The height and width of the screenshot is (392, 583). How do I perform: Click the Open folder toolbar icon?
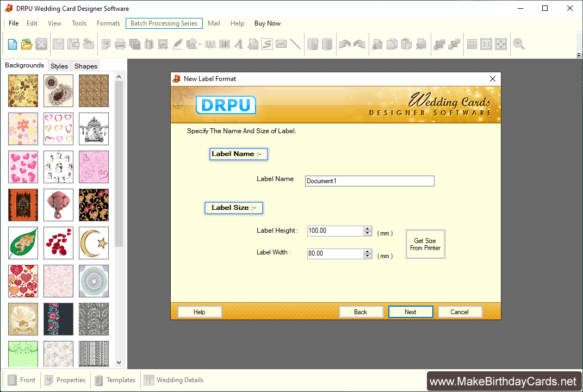(27, 44)
